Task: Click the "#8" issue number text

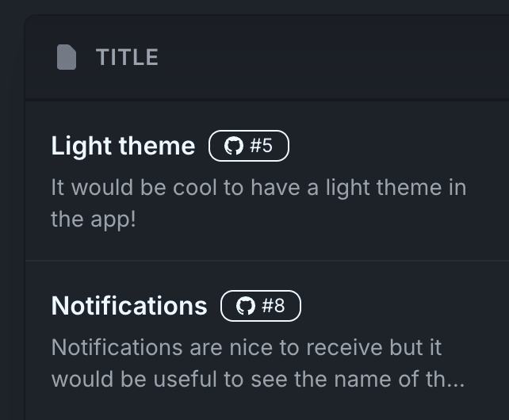Action: pyautogui.click(x=274, y=306)
